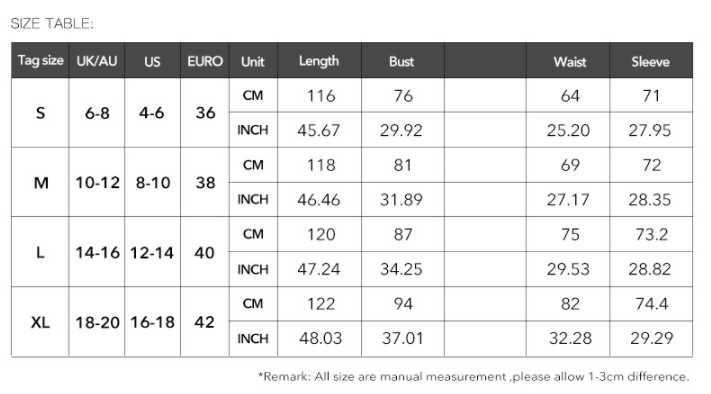Select the 10-12 UK/AU size cell
Viewport: 711px width, 394px height.
pyautogui.click(x=97, y=183)
